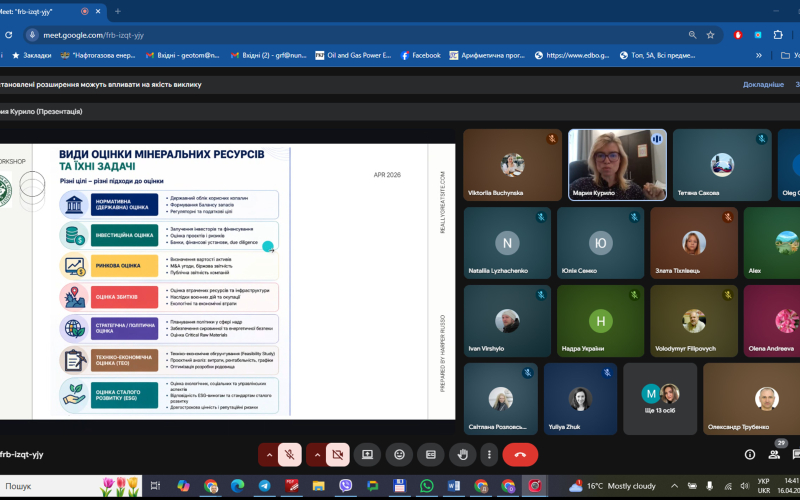Click Олександр Трубенко's participant tile
Screen dimensions: 800x500
[x=752, y=399]
